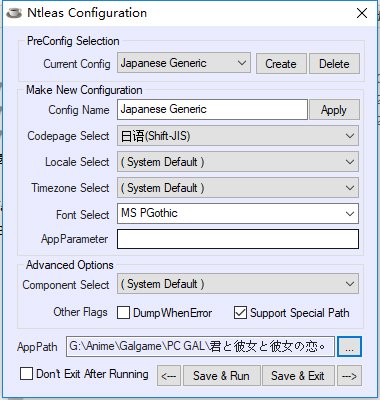Click the left arrow navigation button

point(169,376)
